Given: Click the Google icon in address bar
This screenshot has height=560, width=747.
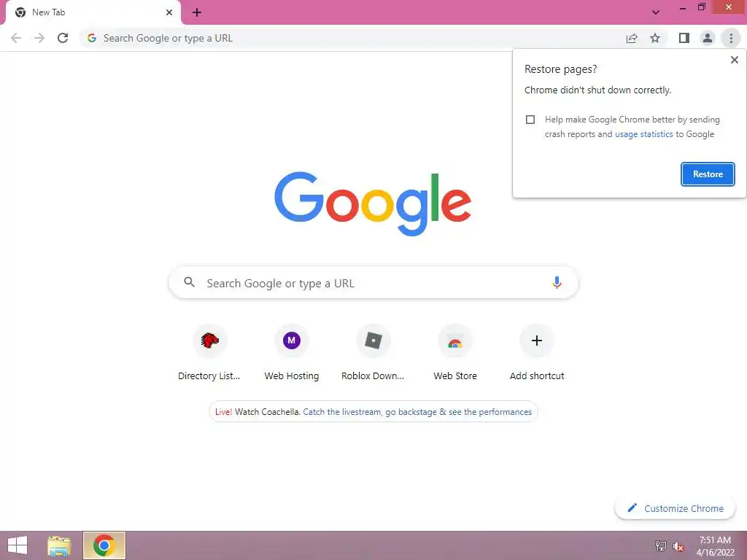Looking at the screenshot, I should 92,38.
